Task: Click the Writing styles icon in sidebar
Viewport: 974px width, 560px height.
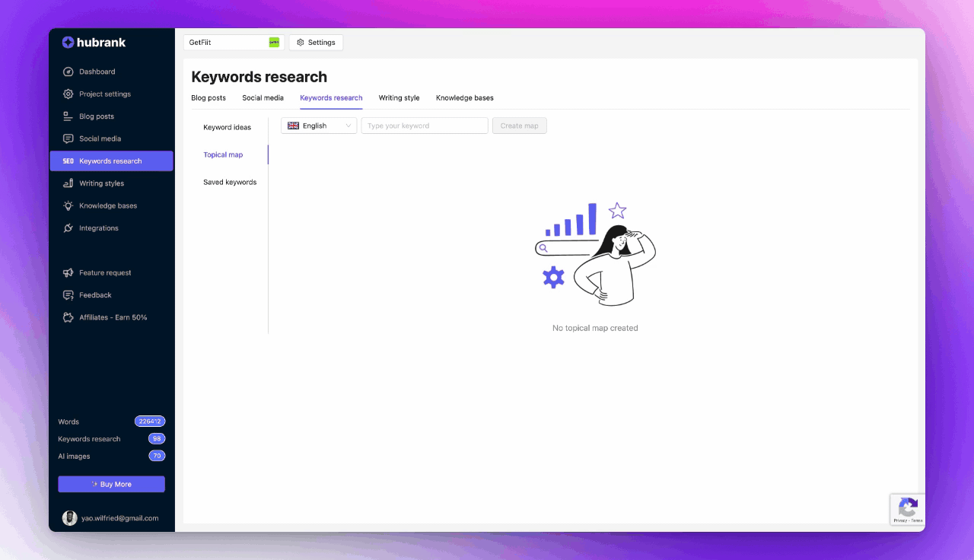Action: 68,183
